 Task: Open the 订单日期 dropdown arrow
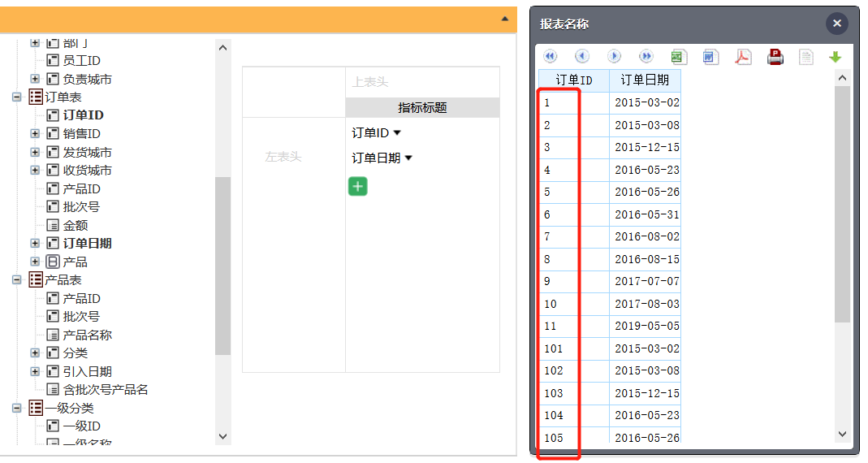coord(408,158)
